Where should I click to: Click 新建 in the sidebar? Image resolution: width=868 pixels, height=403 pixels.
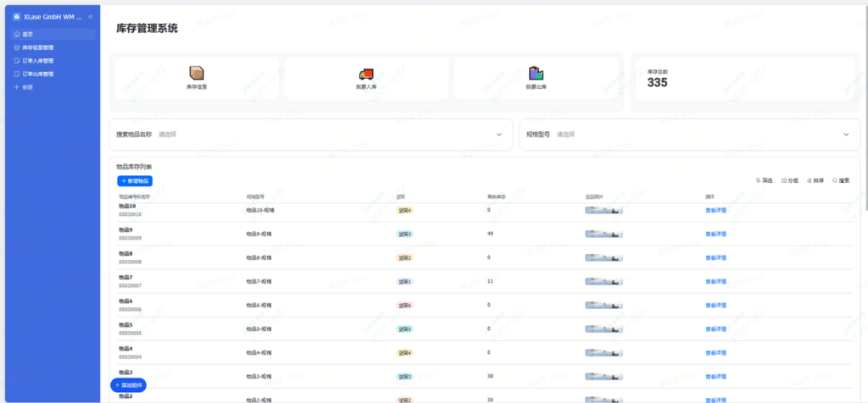pos(27,87)
